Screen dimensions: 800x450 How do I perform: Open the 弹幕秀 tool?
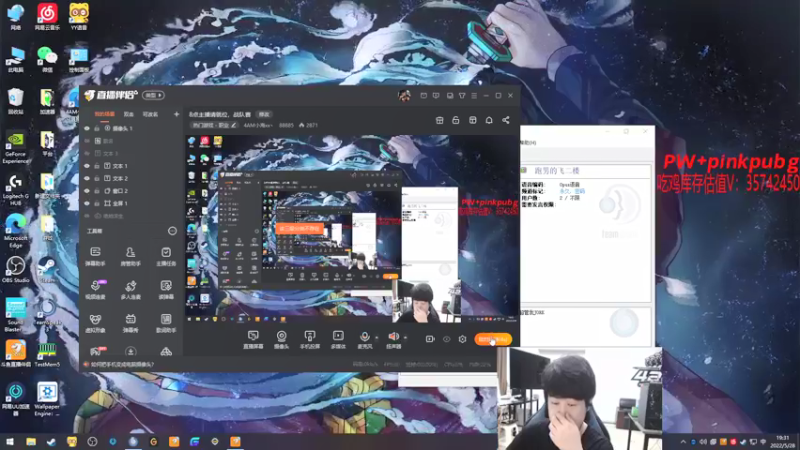pos(131,323)
